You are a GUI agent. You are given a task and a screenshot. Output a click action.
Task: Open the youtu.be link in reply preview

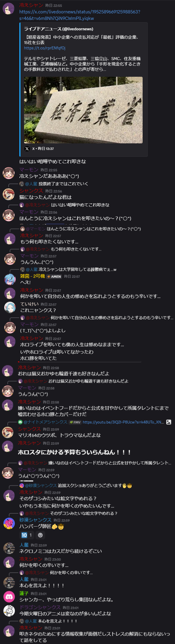123,422
